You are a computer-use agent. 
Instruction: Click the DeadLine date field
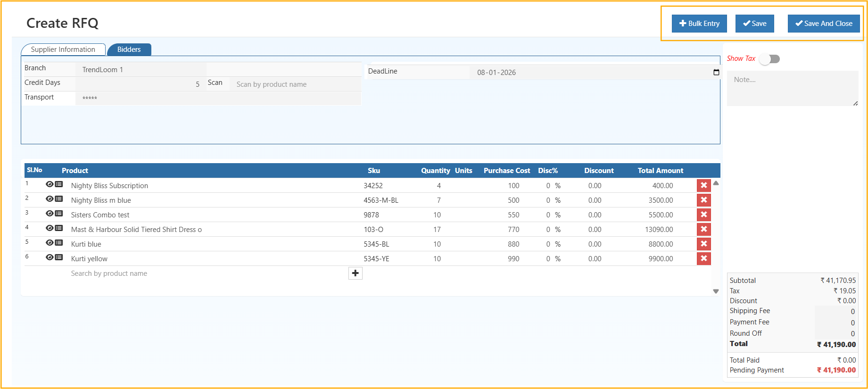(595, 72)
